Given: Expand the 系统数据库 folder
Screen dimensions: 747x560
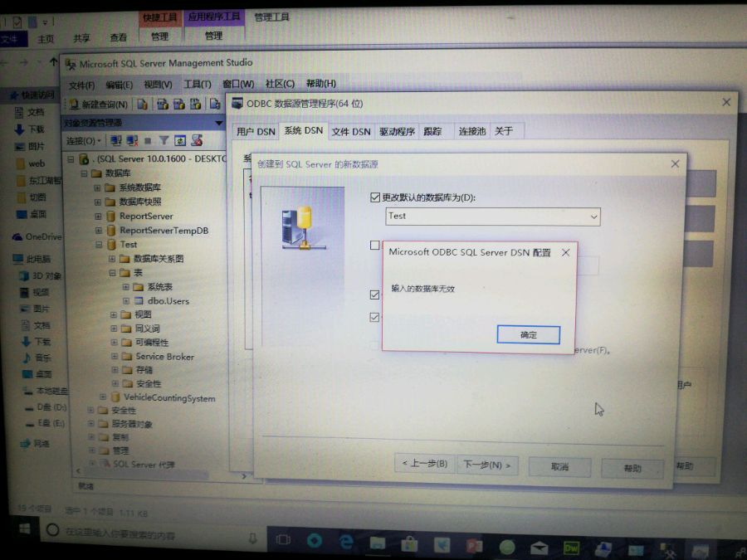Looking at the screenshot, I should (x=97, y=187).
